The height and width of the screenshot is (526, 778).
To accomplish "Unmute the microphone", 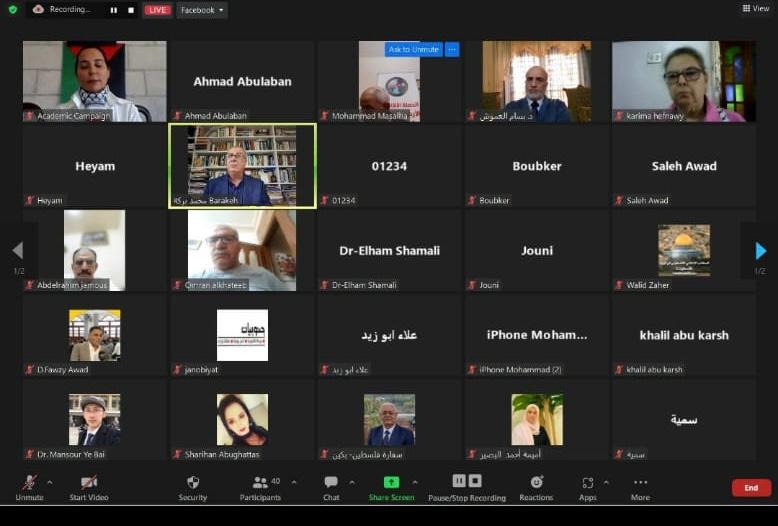I will point(29,483).
